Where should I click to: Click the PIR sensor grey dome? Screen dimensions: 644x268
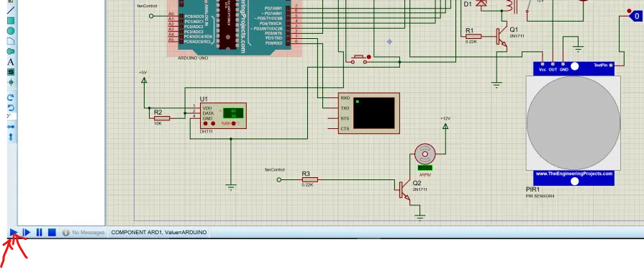click(x=573, y=123)
